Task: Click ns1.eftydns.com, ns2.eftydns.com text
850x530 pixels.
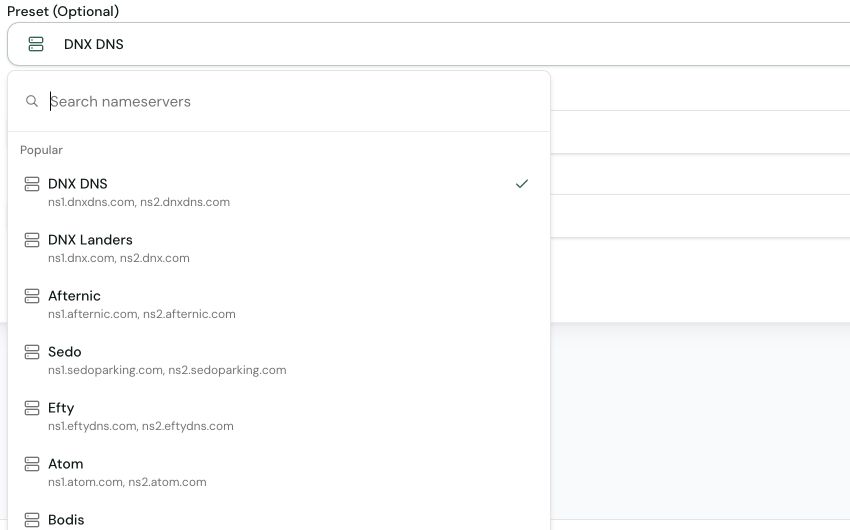Action: tap(140, 426)
